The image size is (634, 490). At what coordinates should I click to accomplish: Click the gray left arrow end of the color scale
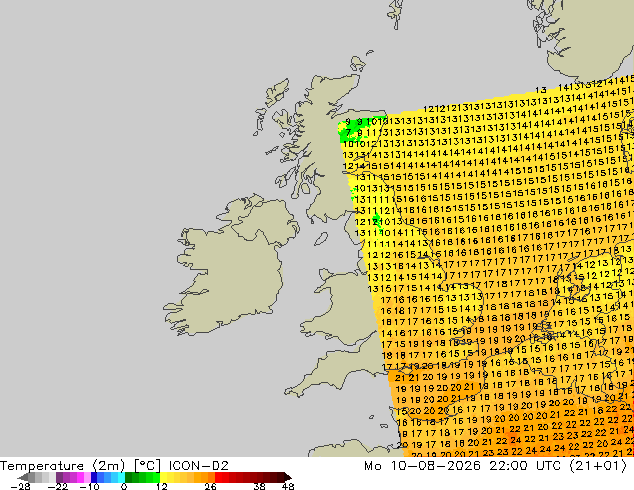23,477
